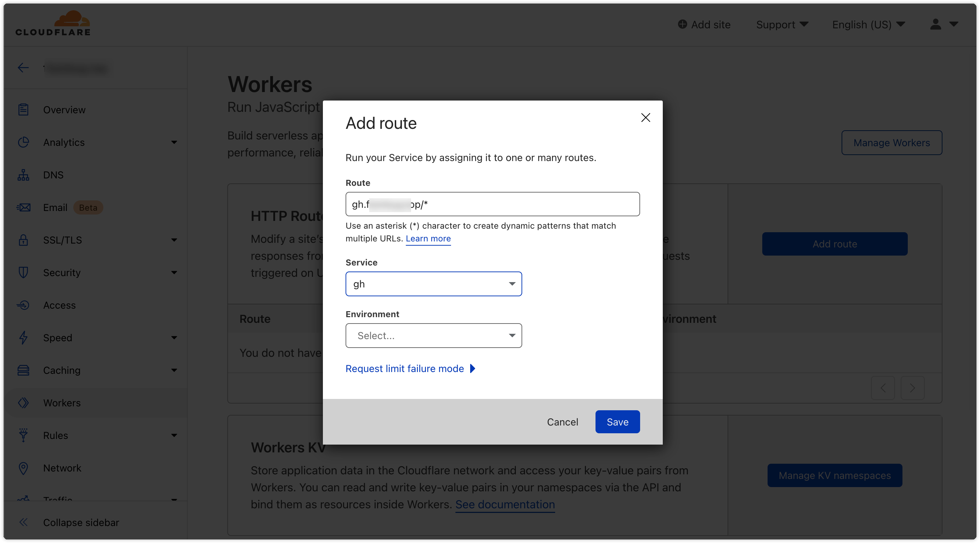Click Manage KV namespaces button
Viewport: 980px width, 543px height.
click(834, 475)
